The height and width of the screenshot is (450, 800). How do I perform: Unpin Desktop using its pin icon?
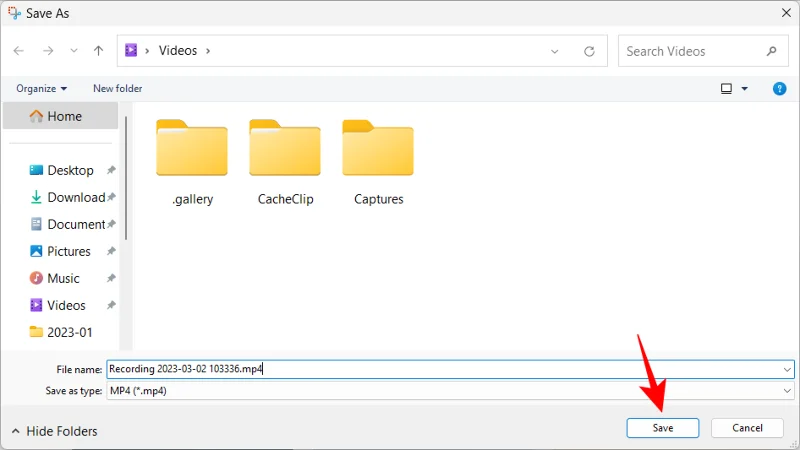coord(111,170)
